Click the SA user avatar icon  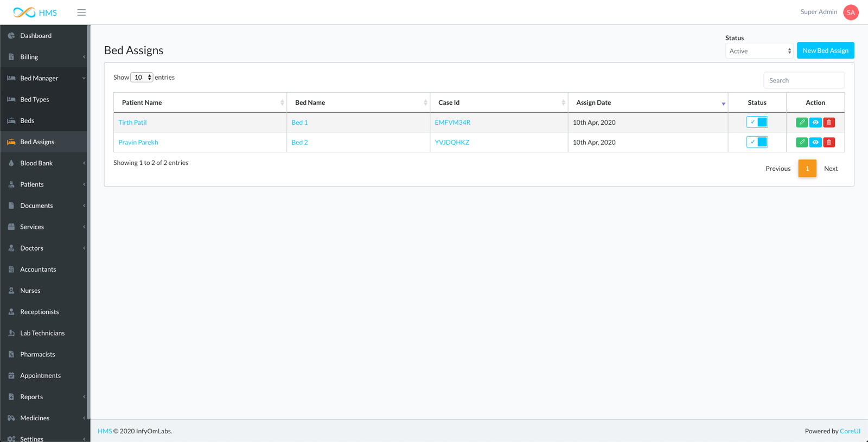tap(850, 12)
